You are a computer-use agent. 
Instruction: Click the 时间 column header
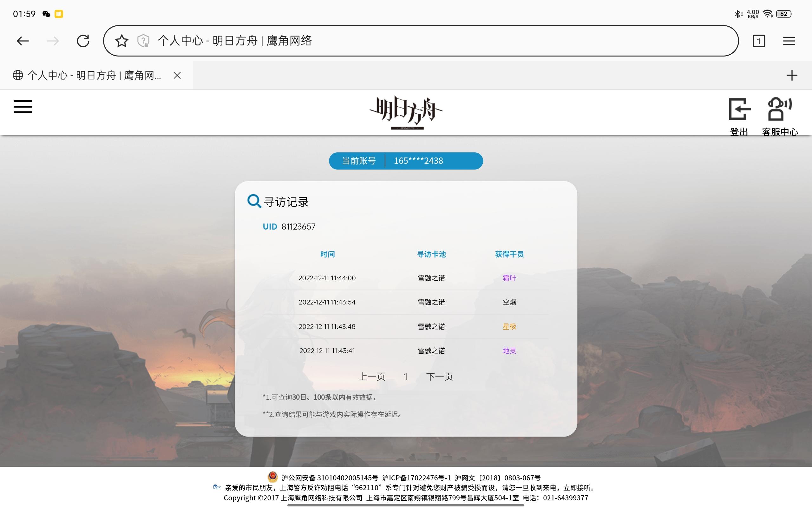click(327, 254)
